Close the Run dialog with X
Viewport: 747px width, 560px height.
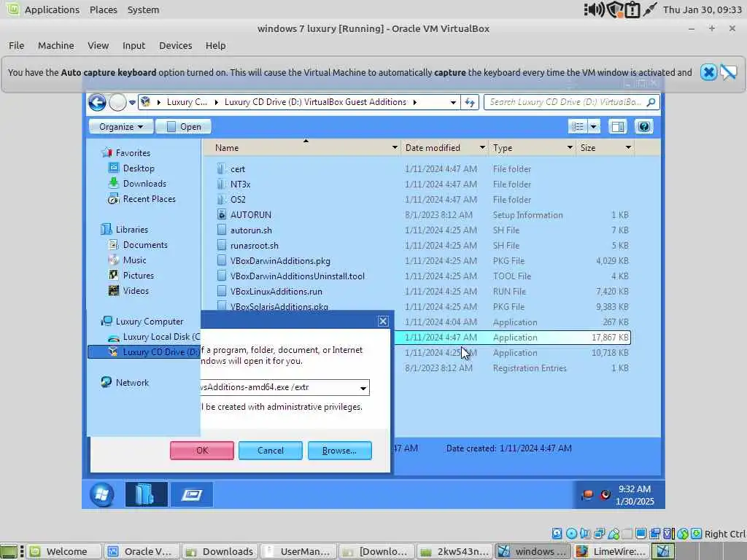pyautogui.click(x=383, y=322)
